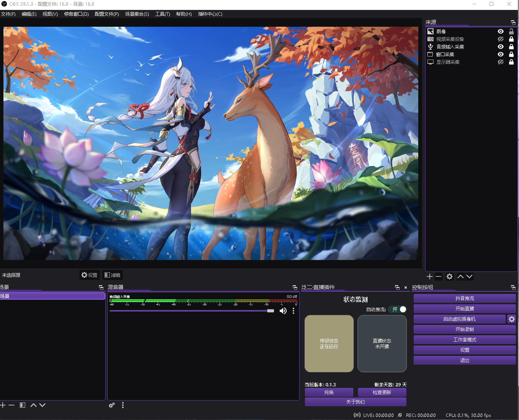Select the 视频采集设备 source row
Image resolution: width=519 pixels, height=420 pixels.
tap(471, 39)
